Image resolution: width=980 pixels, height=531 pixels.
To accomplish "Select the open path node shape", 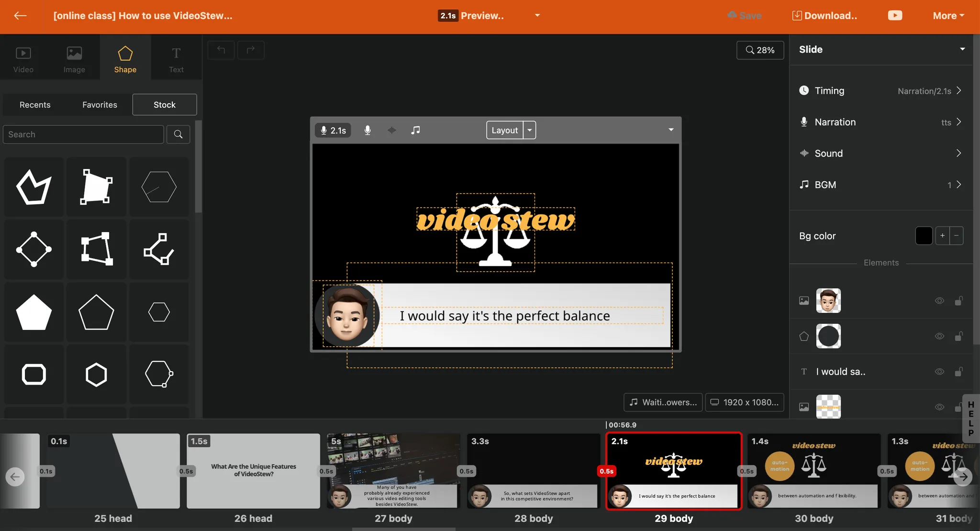I will point(159,249).
